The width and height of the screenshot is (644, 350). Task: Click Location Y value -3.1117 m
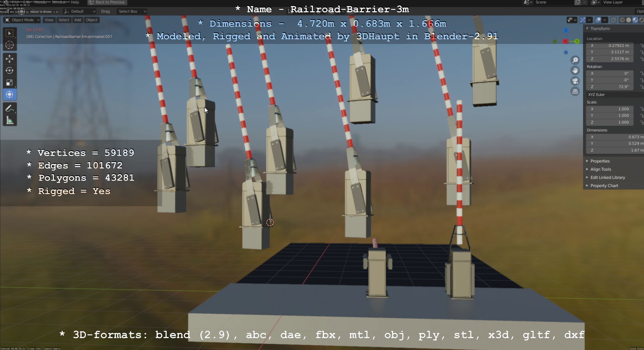pos(610,52)
